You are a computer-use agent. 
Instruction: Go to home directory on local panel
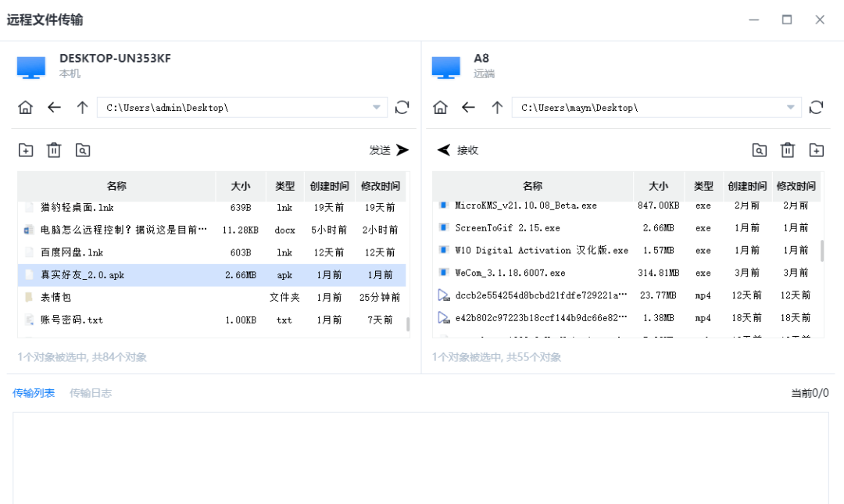(25, 107)
